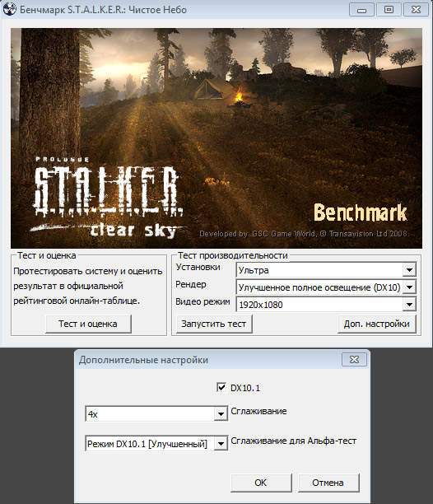Close the Дополнительные настройки dialog
Viewport: 433px width, 504px height.
pyautogui.click(x=354, y=359)
